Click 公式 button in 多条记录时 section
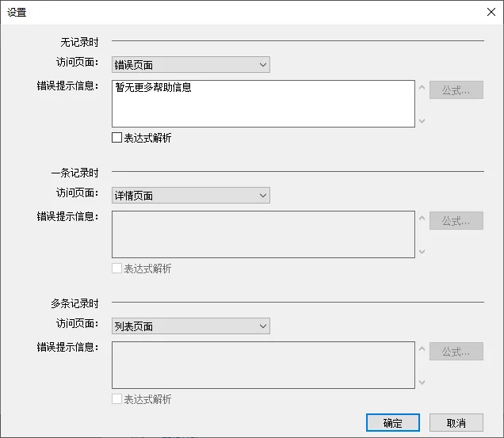This screenshot has height=438, width=504. click(456, 352)
